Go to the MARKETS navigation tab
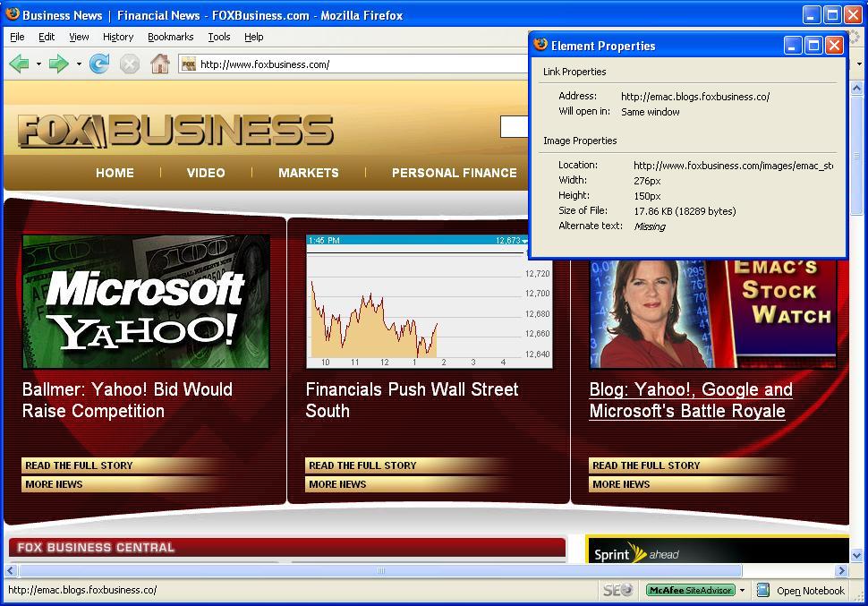Viewport: 868px width, 606px height. click(309, 173)
